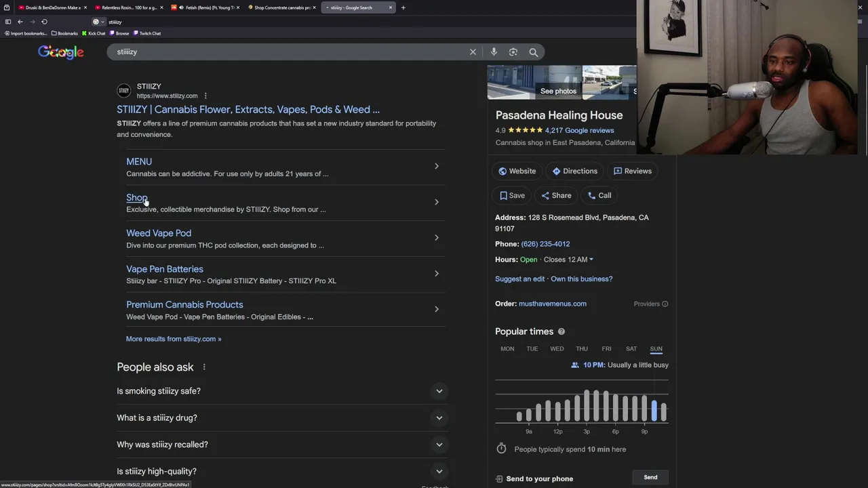868x488 pixels.
Task: Open the Premium Cannabis Products sitelink
Action: click(184, 305)
